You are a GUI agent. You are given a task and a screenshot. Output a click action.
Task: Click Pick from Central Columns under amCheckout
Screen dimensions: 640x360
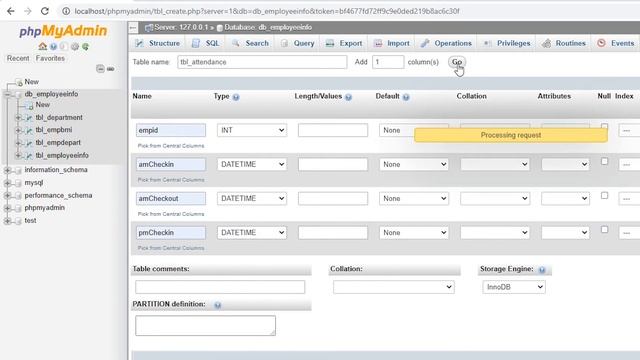171,214
